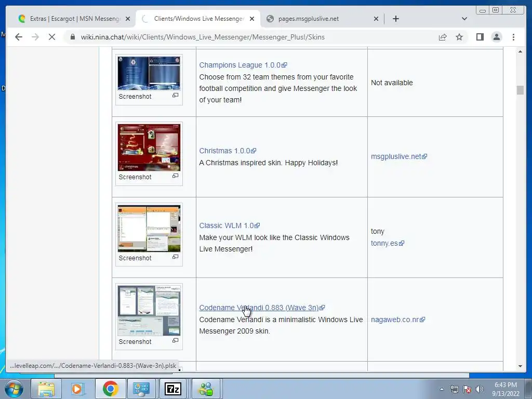The width and height of the screenshot is (532, 399).
Task: Close the Clients/Windows Live Messenger tab
Action: [252, 19]
